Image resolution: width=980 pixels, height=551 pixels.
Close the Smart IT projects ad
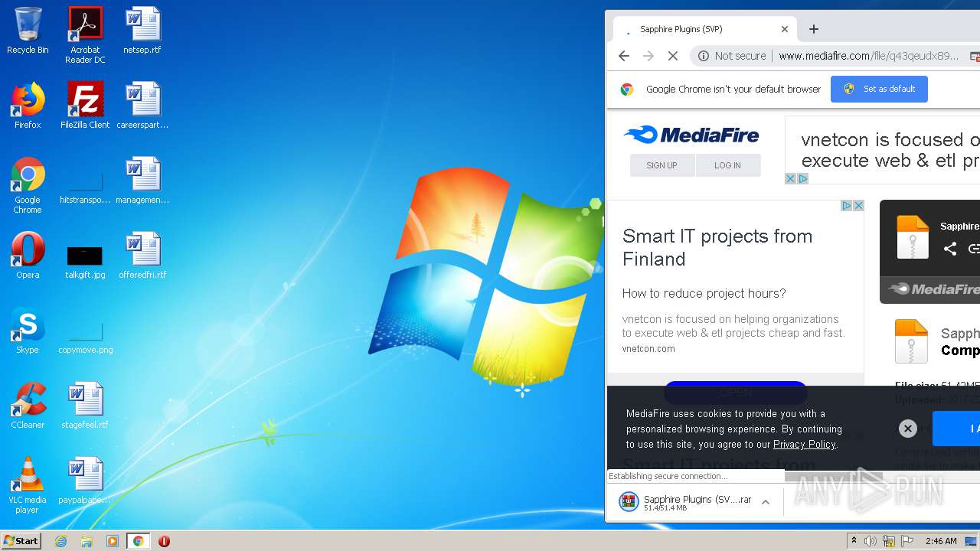(858, 206)
